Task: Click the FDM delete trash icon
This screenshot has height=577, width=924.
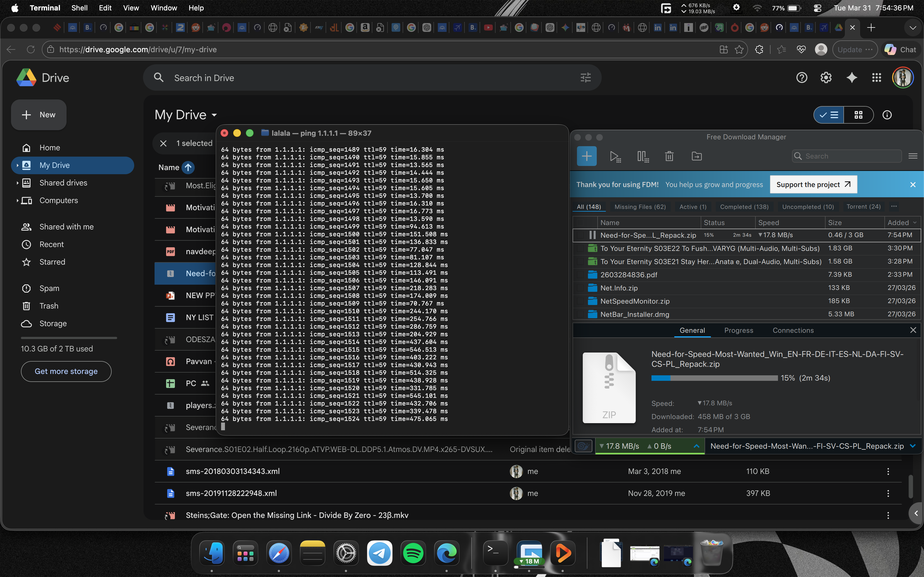Action: 669,156
